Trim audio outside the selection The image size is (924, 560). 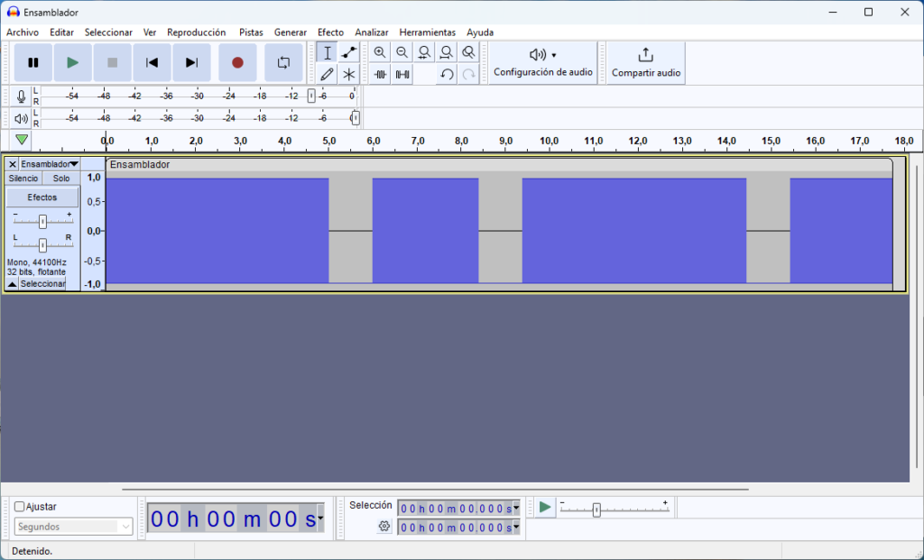coord(379,74)
